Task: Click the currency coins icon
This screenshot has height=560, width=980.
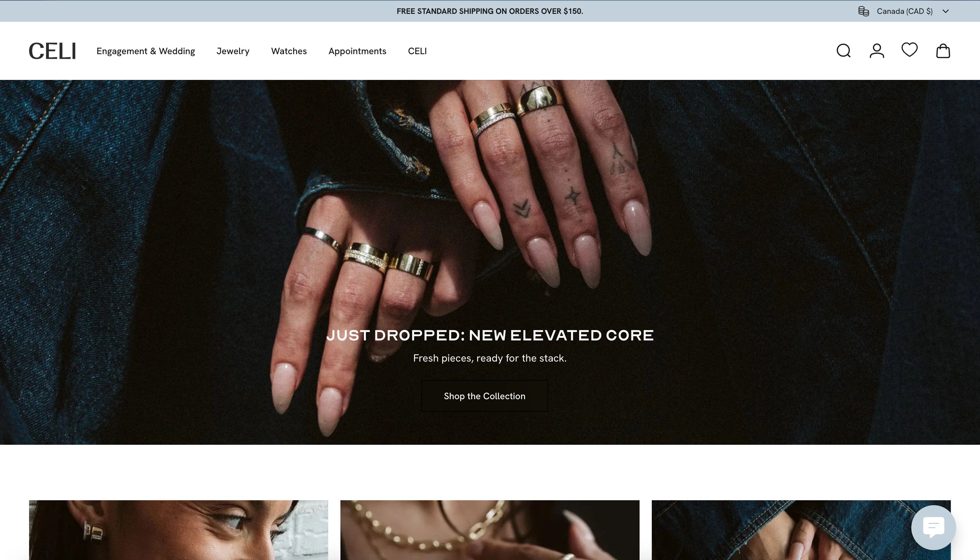Action: click(x=863, y=11)
